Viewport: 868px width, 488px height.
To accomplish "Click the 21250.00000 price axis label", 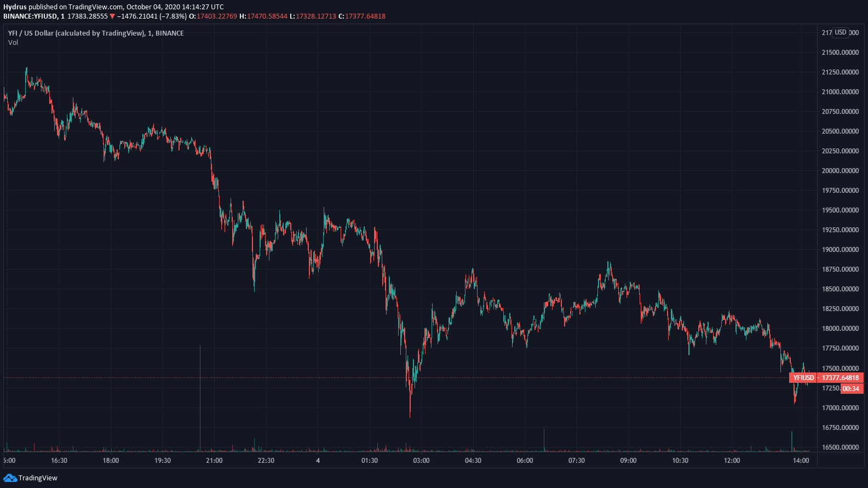I will tap(840, 72).
